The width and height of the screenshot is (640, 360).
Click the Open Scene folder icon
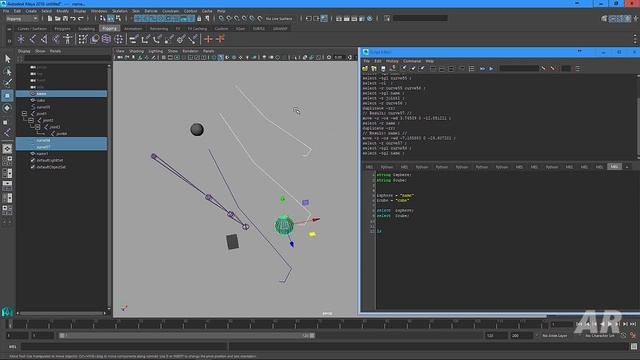(x=57, y=18)
